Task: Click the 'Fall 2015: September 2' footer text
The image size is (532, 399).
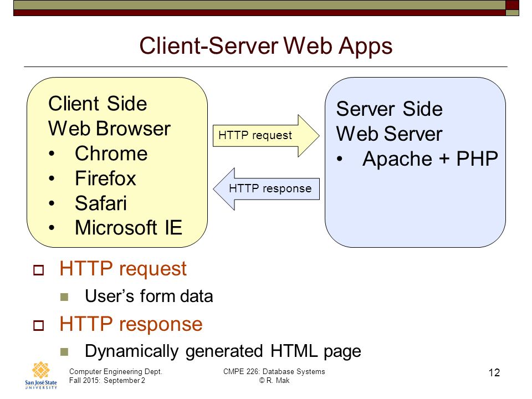Action: tap(107, 380)
